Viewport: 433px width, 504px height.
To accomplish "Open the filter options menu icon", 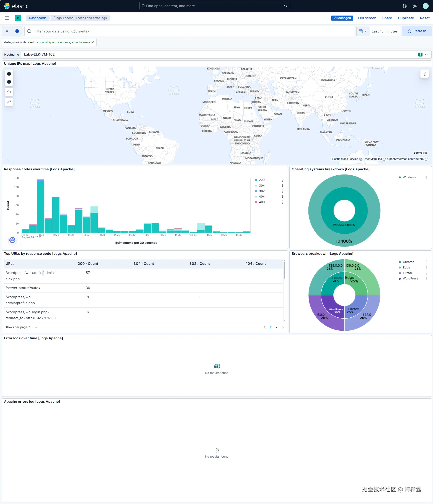I will tap(7, 31).
